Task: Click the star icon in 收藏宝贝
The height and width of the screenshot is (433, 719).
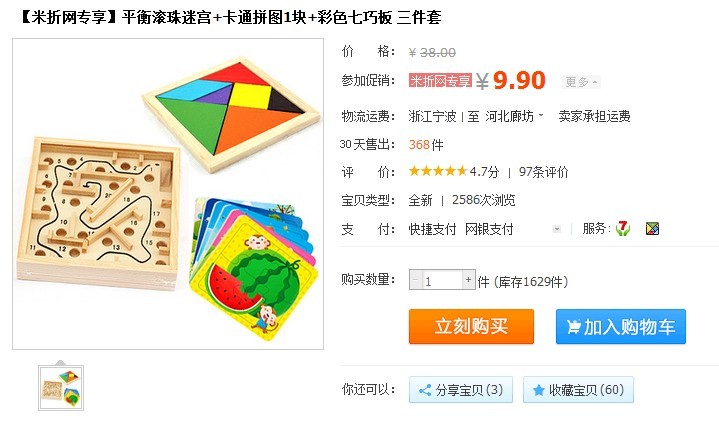Action: pyautogui.click(x=539, y=390)
